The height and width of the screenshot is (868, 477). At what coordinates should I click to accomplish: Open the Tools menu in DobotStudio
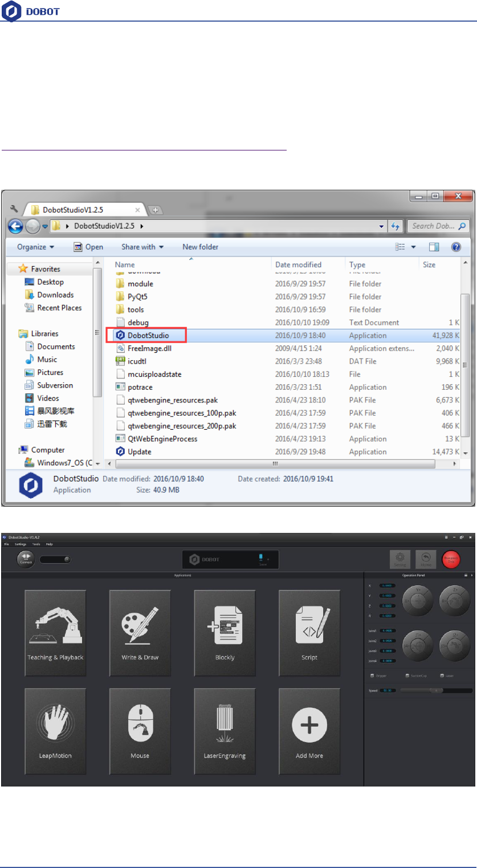click(x=36, y=544)
